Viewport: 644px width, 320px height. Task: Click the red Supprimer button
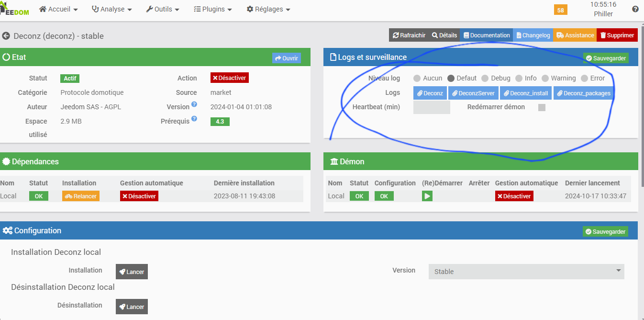617,35
